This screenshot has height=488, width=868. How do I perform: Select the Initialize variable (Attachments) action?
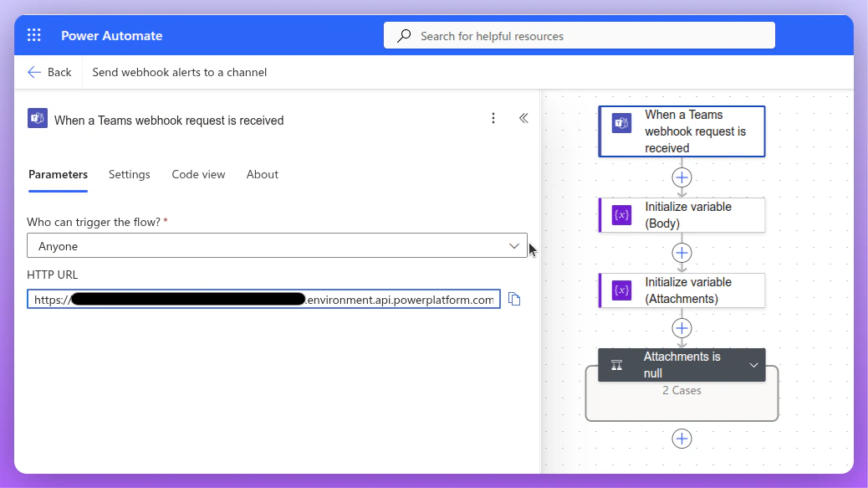coord(682,290)
